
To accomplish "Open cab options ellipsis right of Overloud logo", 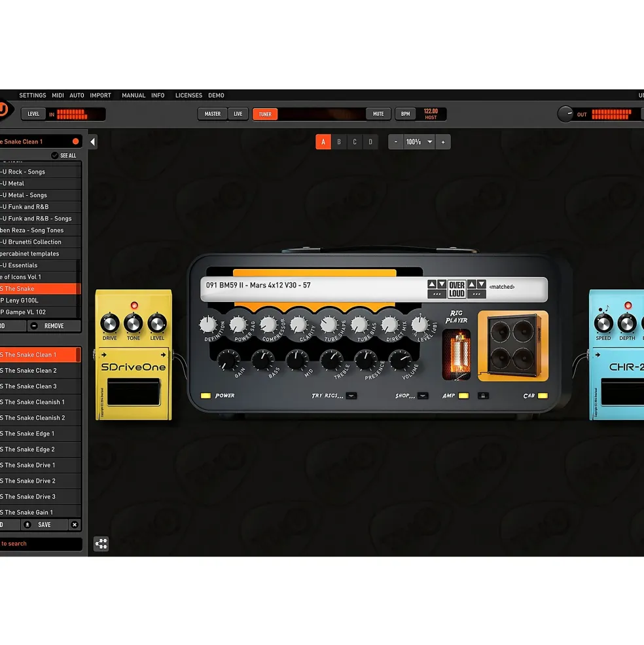I will (x=476, y=294).
